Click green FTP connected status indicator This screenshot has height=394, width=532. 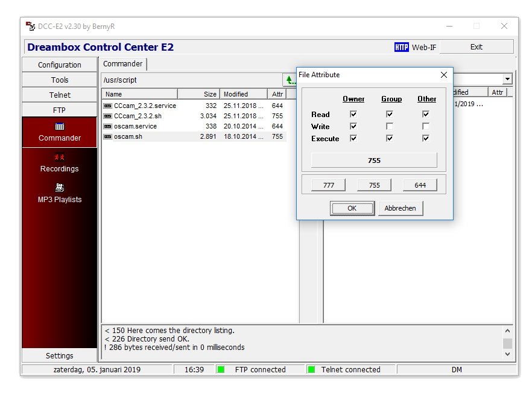coord(221,369)
